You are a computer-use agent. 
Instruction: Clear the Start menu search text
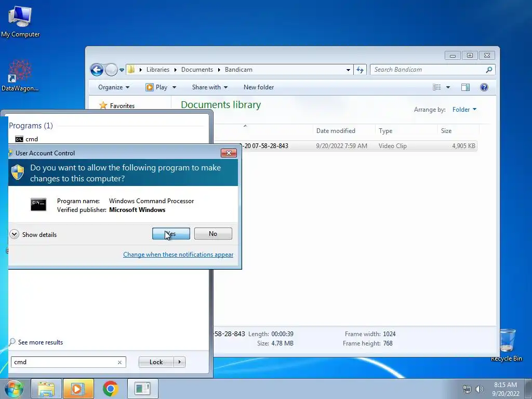[x=120, y=362]
